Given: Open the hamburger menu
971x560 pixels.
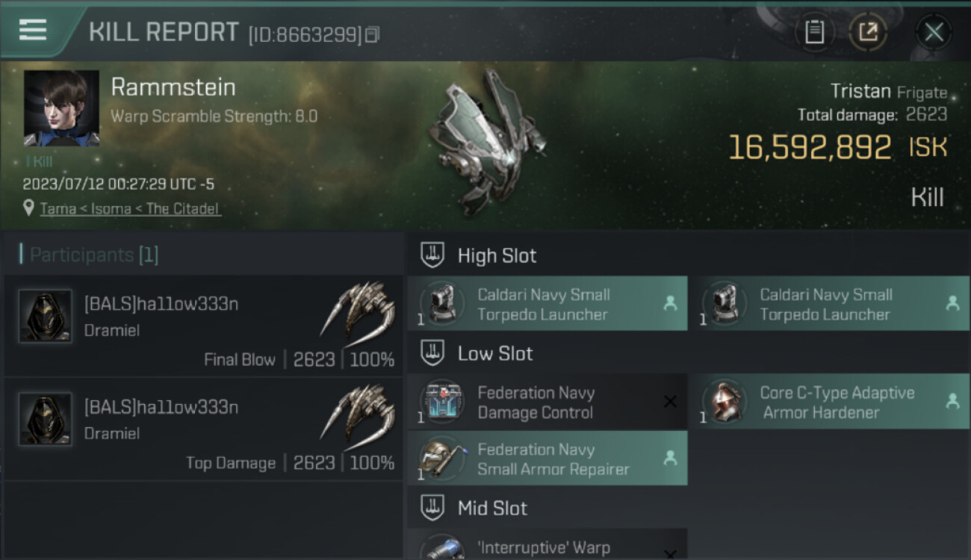Looking at the screenshot, I should pyautogui.click(x=33, y=30).
